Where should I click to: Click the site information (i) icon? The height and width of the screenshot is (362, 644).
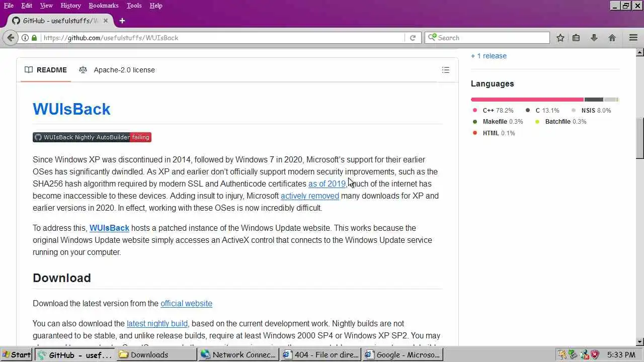click(25, 38)
